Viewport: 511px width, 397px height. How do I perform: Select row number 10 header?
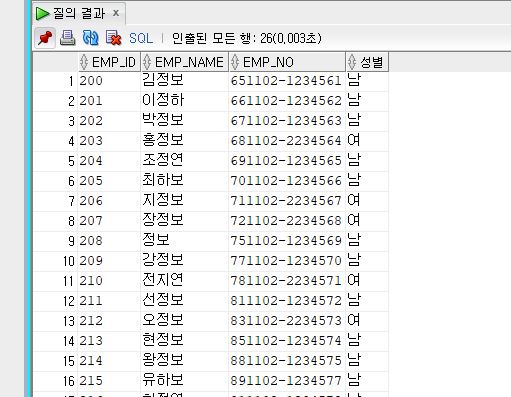pyautogui.click(x=55, y=261)
